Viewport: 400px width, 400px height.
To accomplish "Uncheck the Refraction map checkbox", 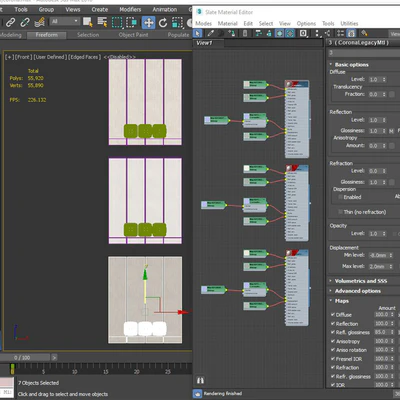I will [333, 367].
